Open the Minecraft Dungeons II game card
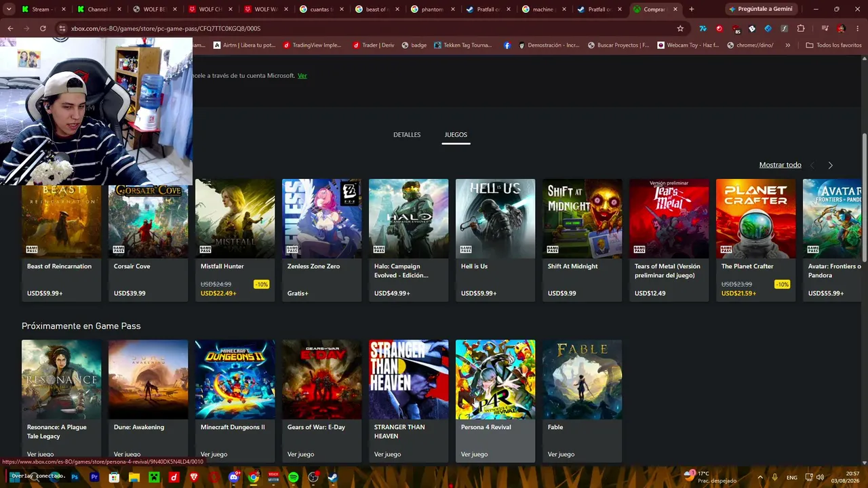Image resolution: width=868 pixels, height=488 pixels. point(235,401)
